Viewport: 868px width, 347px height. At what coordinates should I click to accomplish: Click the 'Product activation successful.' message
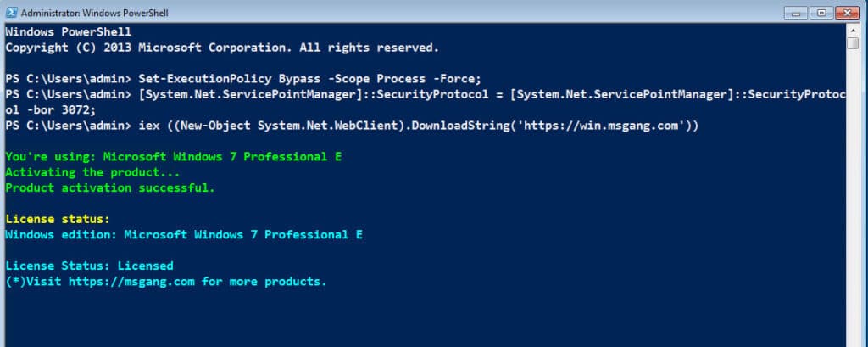coord(110,187)
